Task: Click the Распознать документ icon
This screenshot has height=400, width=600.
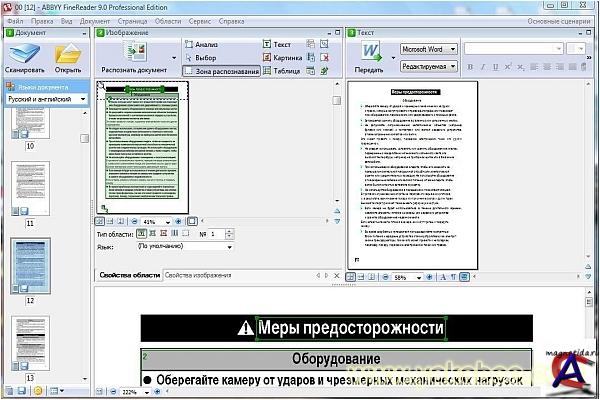Action: click(x=134, y=55)
